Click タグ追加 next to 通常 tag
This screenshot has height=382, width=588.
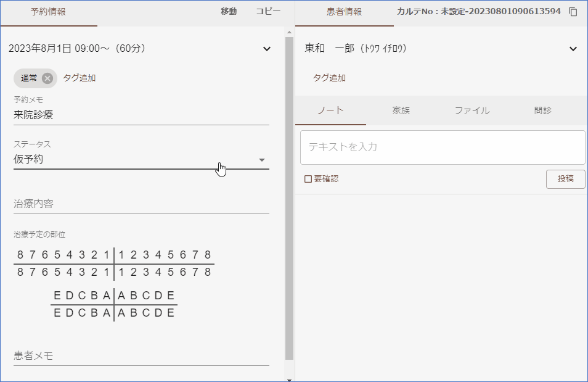click(x=80, y=78)
